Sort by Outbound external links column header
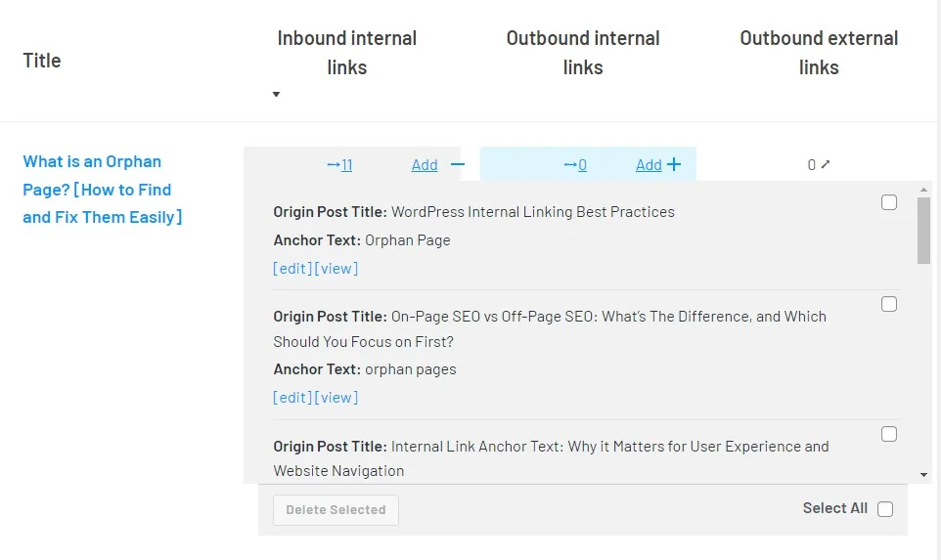Screen dimensions: 941x560 tap(819, 53)
